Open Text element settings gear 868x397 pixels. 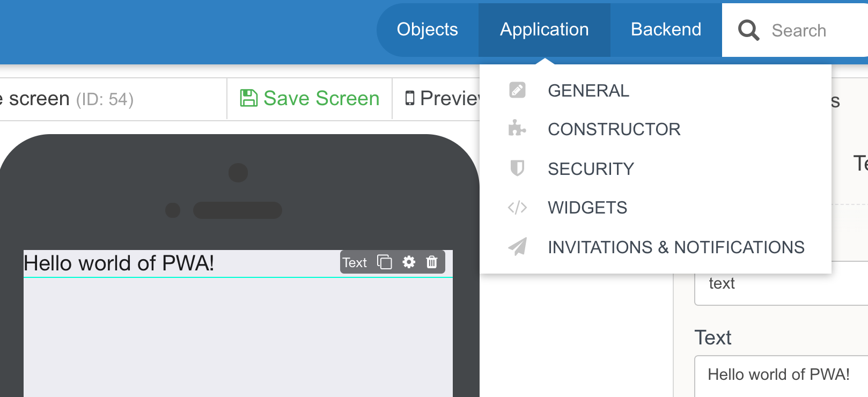coord(409,262)
